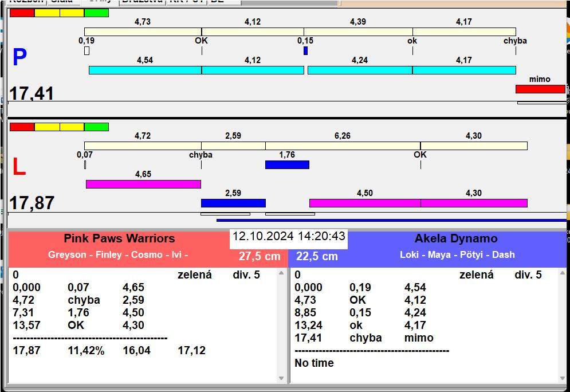The width and height of the screenshot is (570, 392).
Task: Click the 27,5 cm jump height label
Action: point(260,256)
